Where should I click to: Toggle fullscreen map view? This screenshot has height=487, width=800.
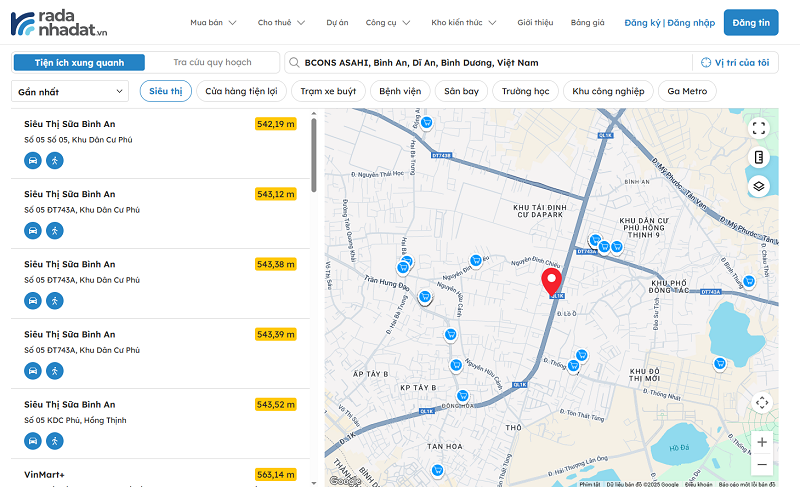759,128
